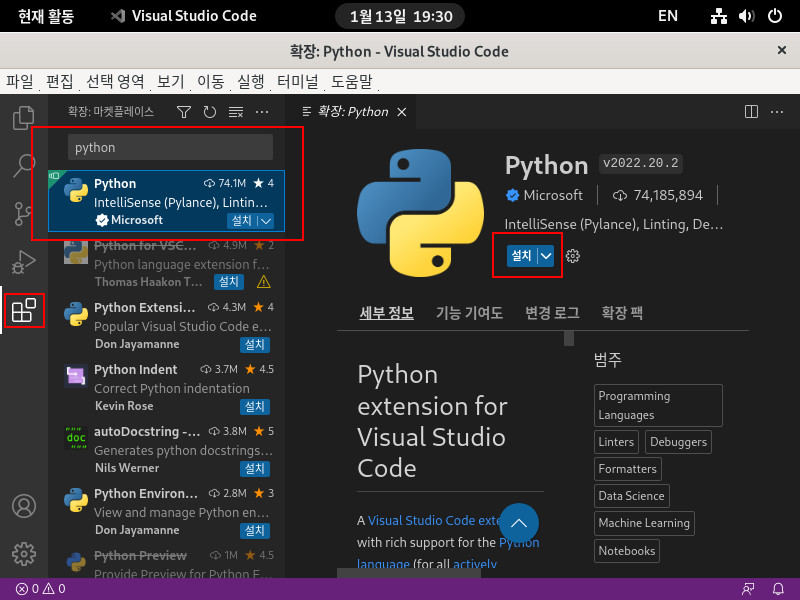
Task: Switch to the 확장 팩 tab
Action: click(622, 312)
